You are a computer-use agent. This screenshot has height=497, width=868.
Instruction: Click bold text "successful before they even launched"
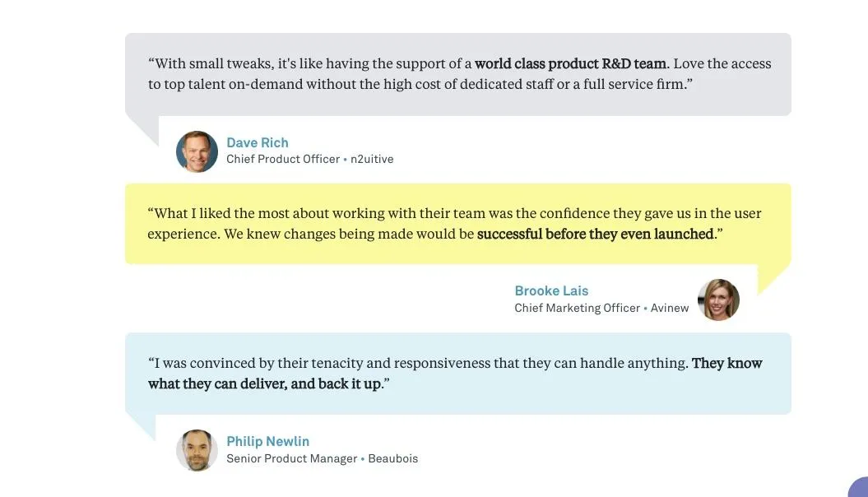[x=596, y=234]
